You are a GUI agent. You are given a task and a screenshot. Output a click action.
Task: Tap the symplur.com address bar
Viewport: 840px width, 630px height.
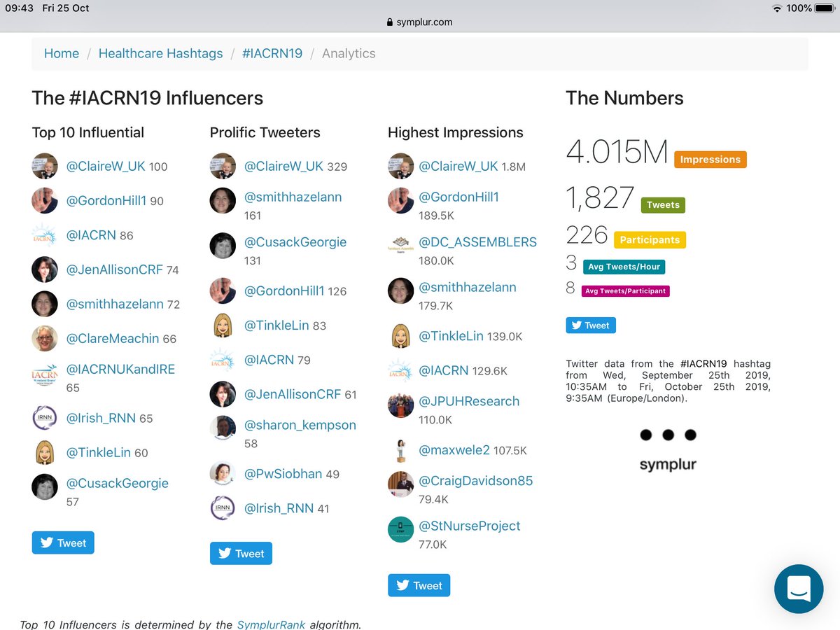point(420,22)
